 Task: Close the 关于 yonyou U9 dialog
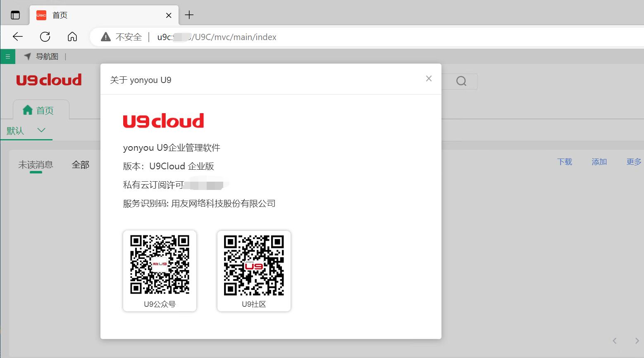[x=429, y=78]
